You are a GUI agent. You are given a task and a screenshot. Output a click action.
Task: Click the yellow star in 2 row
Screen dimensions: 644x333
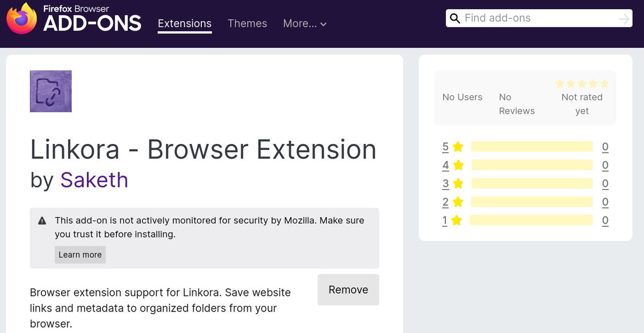point(458,202)
